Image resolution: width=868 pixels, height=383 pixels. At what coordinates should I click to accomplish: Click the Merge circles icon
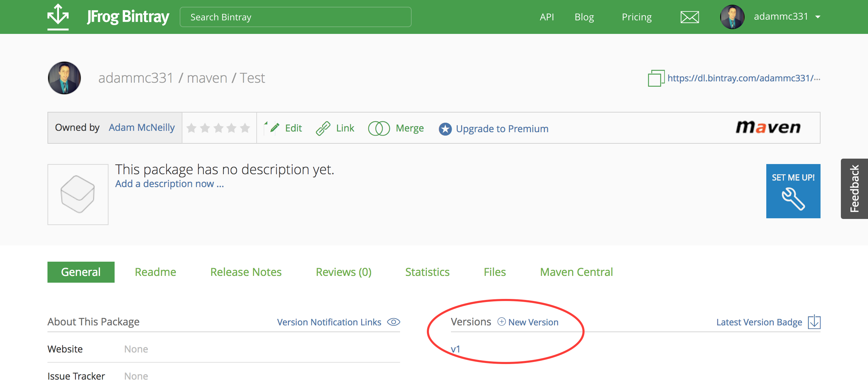point(379,128)
